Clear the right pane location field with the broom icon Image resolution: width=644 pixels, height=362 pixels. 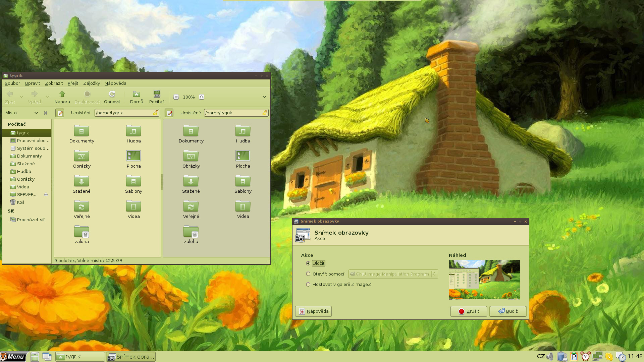[265, 113]
